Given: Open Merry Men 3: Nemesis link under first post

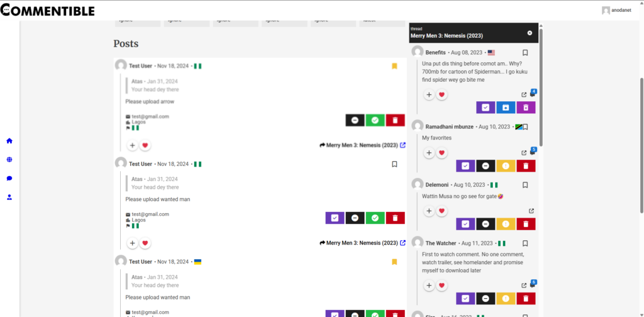Looking at the screenshot, I should coord(362,145).
